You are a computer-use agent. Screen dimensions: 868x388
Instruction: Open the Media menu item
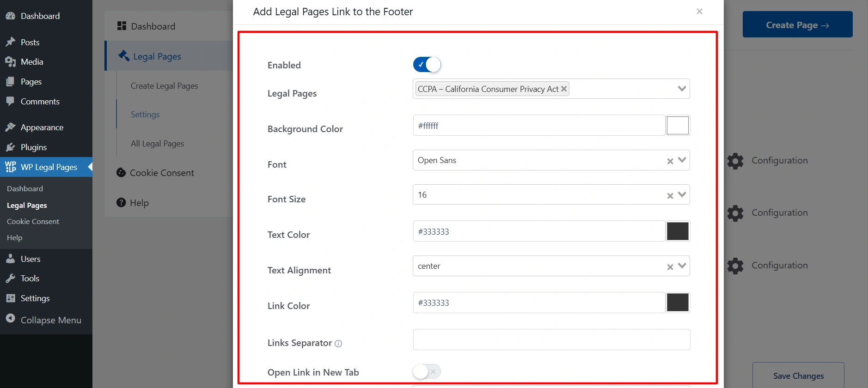pos(46,62)
